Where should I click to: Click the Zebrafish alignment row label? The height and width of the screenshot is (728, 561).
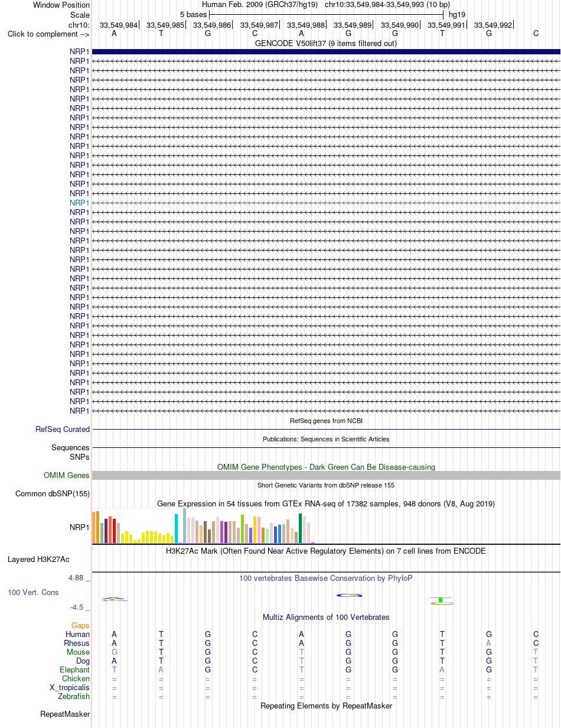coord(74,696)
